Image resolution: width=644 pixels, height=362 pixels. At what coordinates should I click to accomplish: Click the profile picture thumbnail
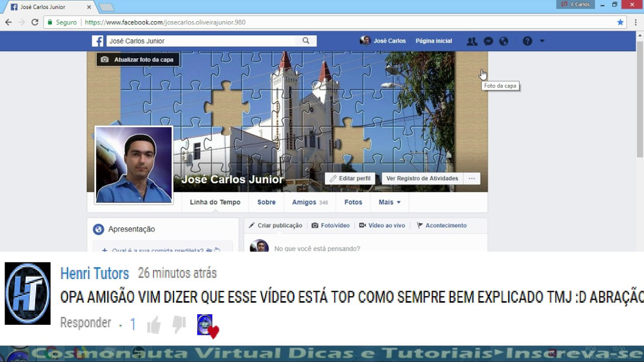tap(134, 164)
